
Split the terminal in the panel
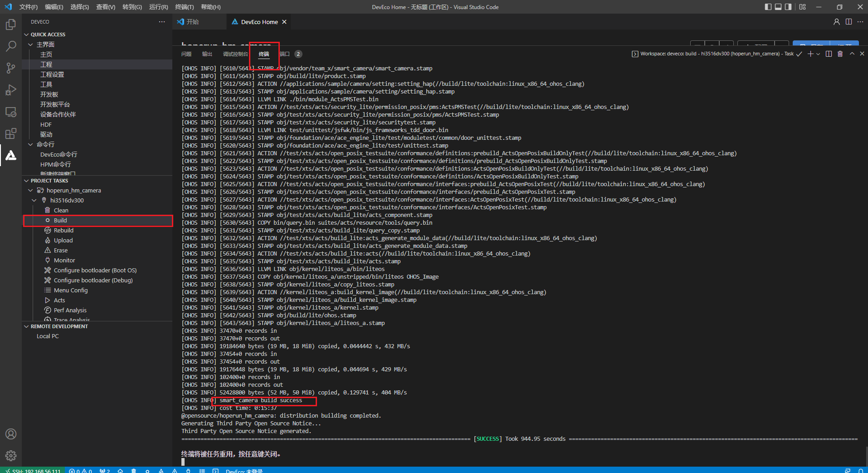click(x=829, y=54)
